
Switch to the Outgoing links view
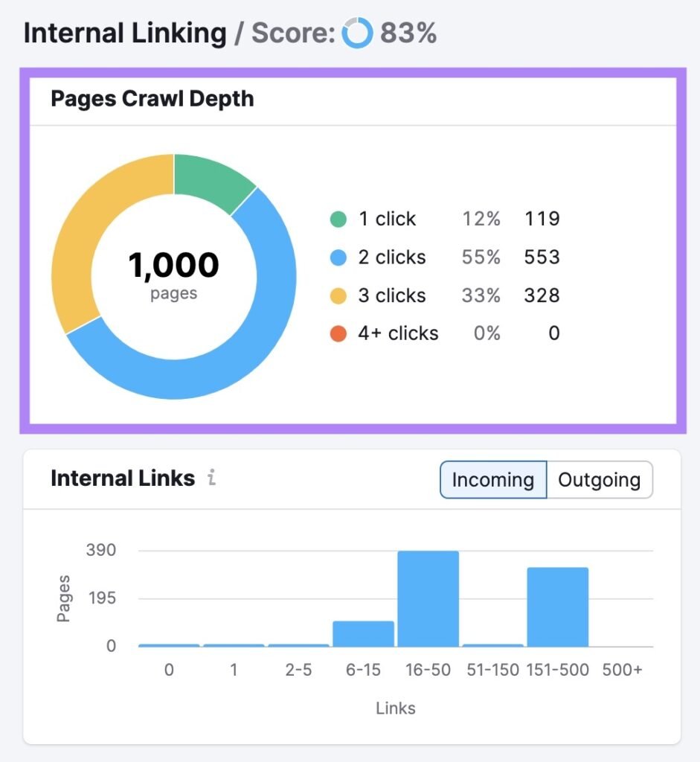[600, 480]
